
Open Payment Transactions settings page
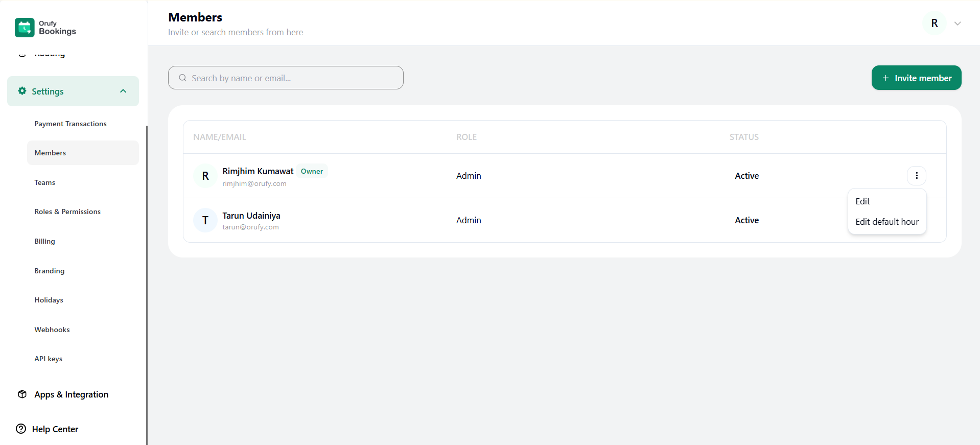(71, 124)
